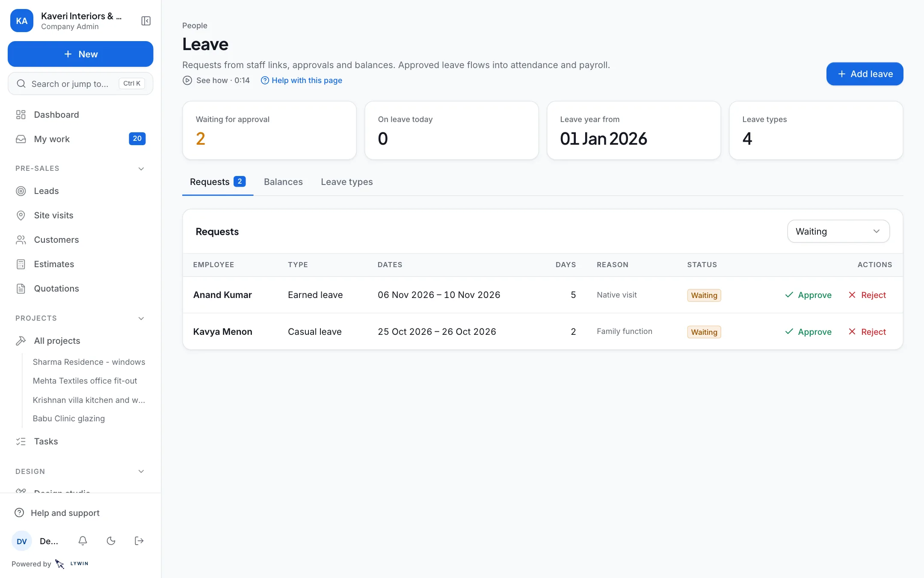Play the See how video
This screenshot has height=578, width=924.
[216, 80]
